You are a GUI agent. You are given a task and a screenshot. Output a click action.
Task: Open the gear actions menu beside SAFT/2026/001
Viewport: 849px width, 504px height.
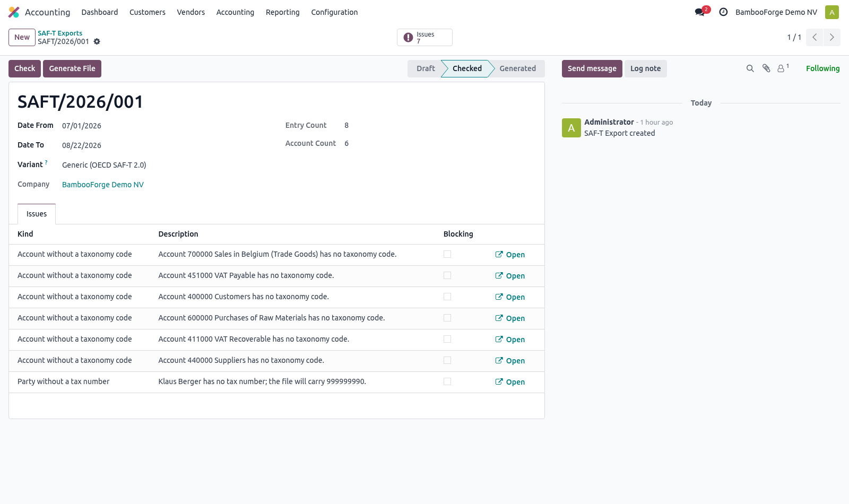click(x=97, y=41)
